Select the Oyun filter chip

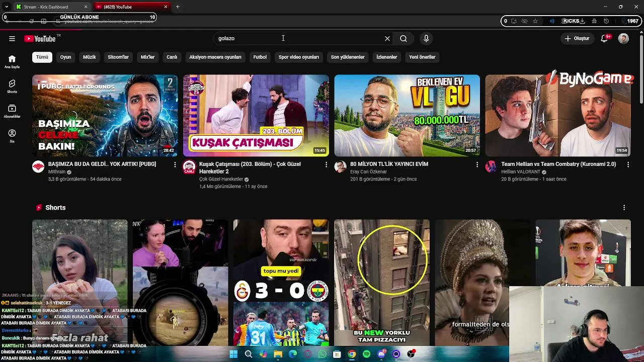pyautogui.click(x=66, y=57)
